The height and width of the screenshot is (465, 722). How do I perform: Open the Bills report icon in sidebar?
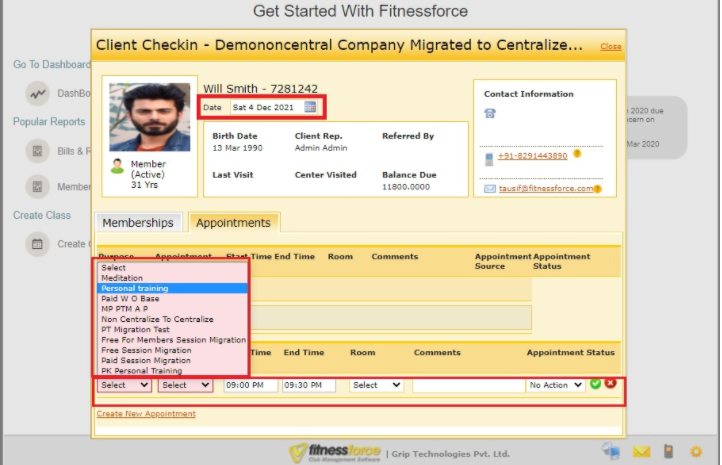[37, 151]
